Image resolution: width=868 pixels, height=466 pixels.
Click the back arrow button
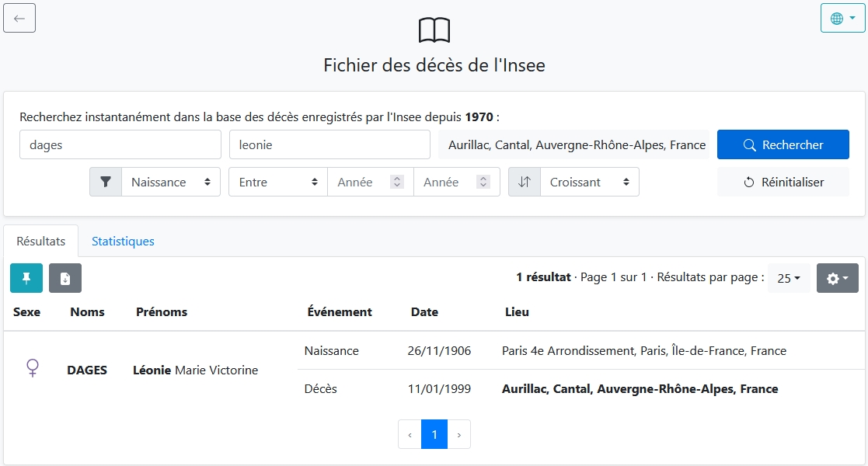(x=19, y=18)
